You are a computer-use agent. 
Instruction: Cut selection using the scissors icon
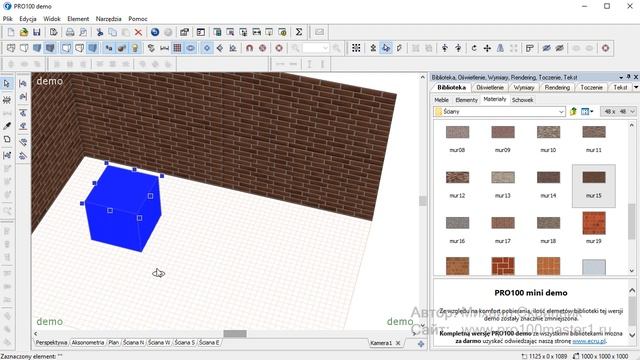point(100,32)
